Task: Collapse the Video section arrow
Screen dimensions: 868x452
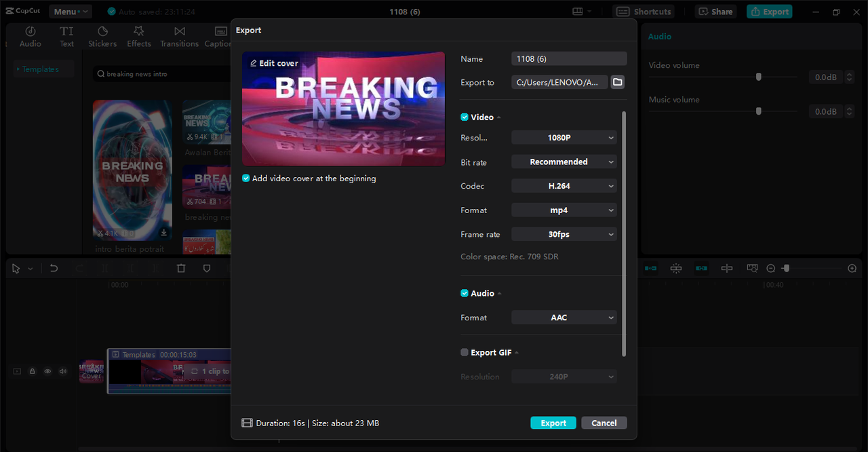Action: [499, 117]
